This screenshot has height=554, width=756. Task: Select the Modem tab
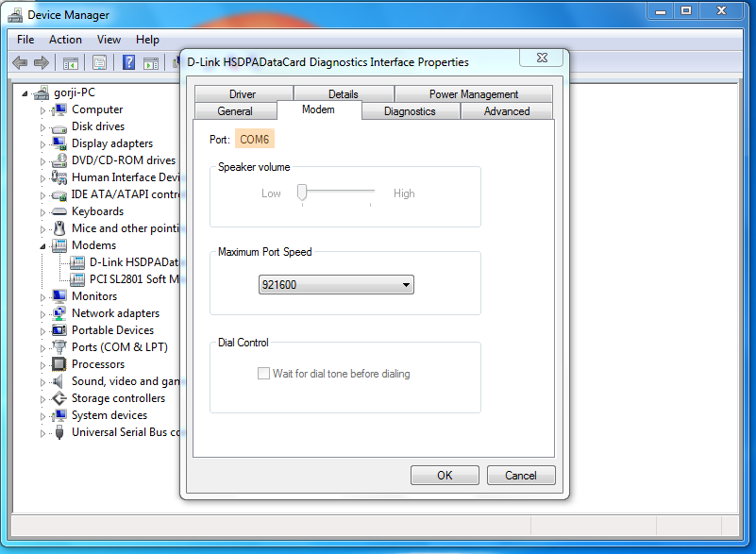[x=319, y=109]
